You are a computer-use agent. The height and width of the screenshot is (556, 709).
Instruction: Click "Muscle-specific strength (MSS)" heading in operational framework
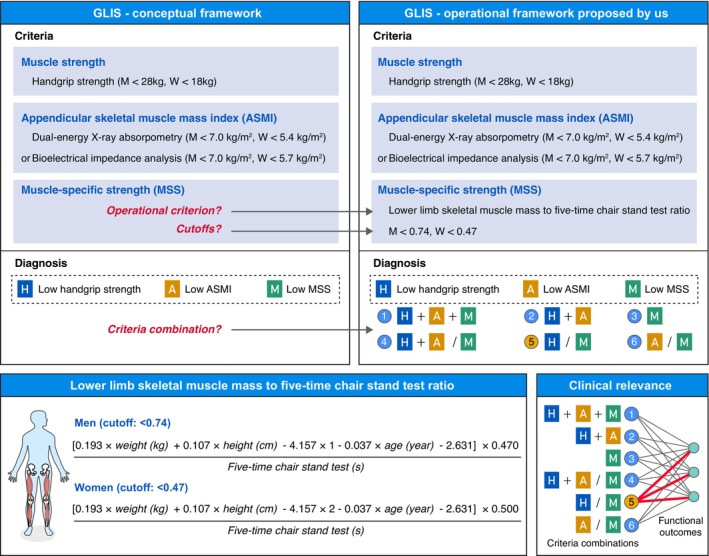click(x=459, y=190)
